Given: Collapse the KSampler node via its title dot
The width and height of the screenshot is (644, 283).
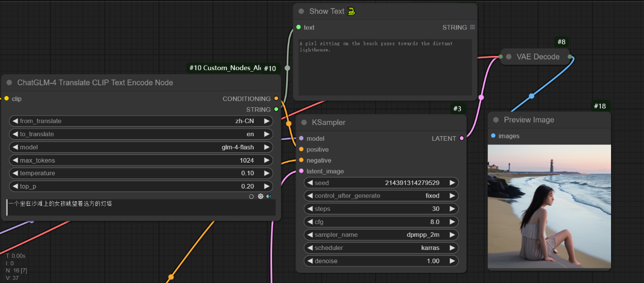Looking at the screenshot, I should pos(304,122).
